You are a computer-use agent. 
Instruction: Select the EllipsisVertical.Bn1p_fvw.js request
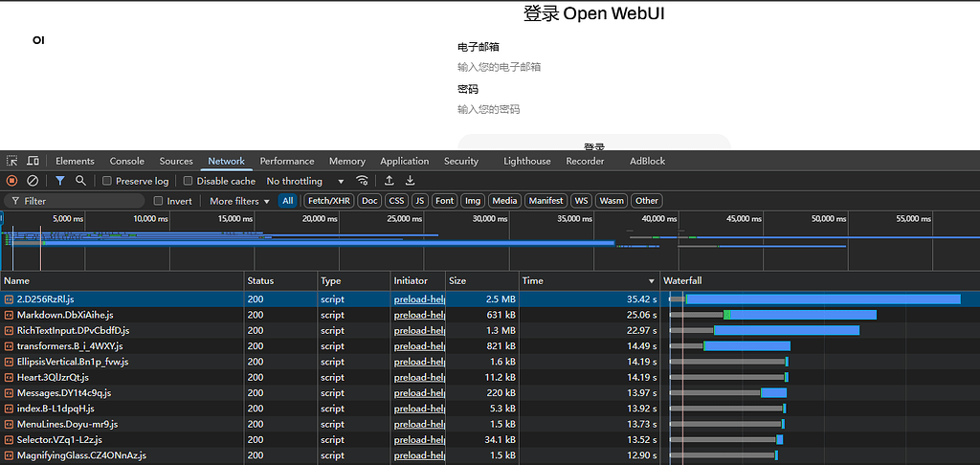click(73, 362)
